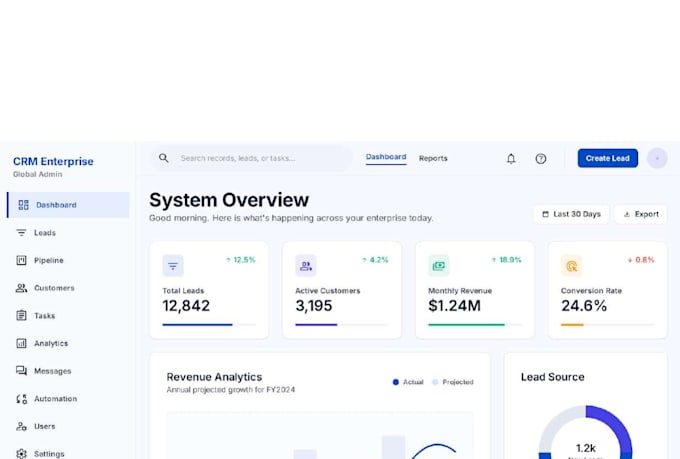
Task: Open Messages in the sidebar
Action: [68, 370]
